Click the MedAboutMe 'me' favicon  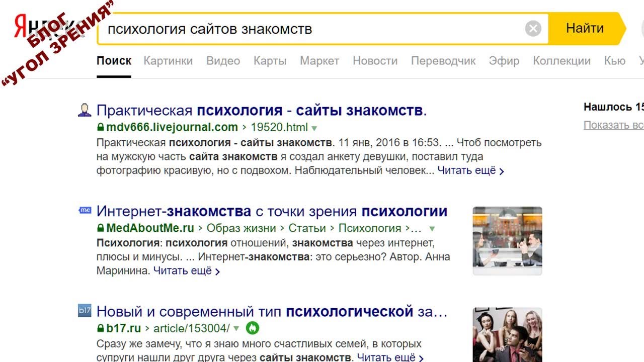(x=85, y=210)
